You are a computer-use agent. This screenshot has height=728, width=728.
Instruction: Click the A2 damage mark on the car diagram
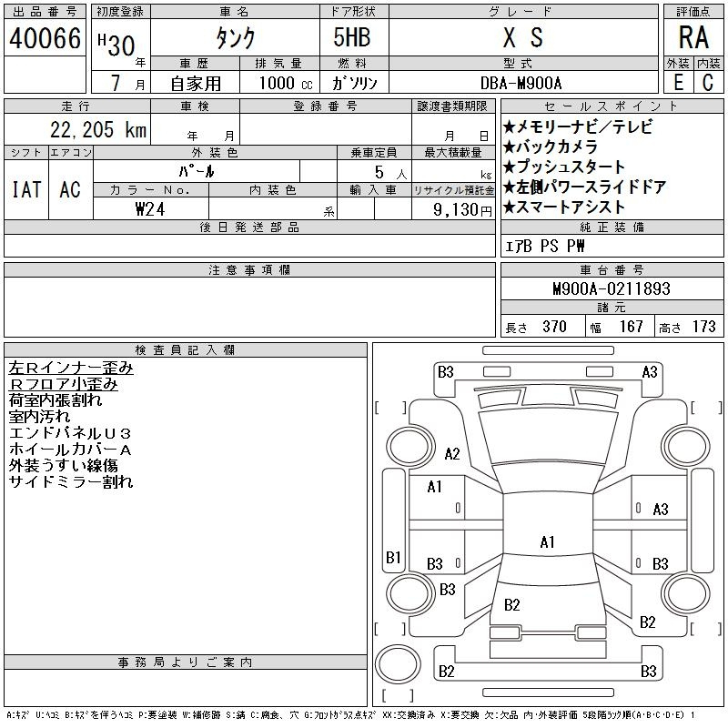pos(452,454)
